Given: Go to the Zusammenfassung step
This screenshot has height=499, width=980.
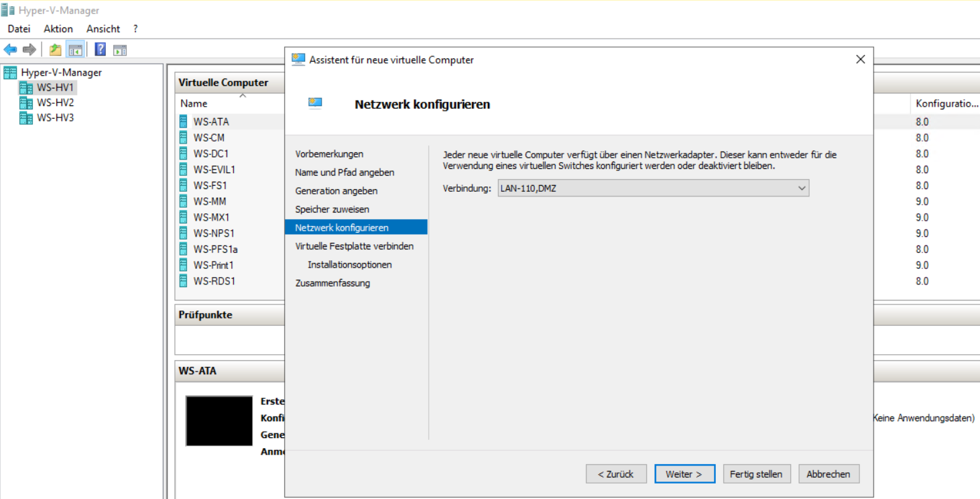Looking at the screenshot, I should [x=332, y=283].
